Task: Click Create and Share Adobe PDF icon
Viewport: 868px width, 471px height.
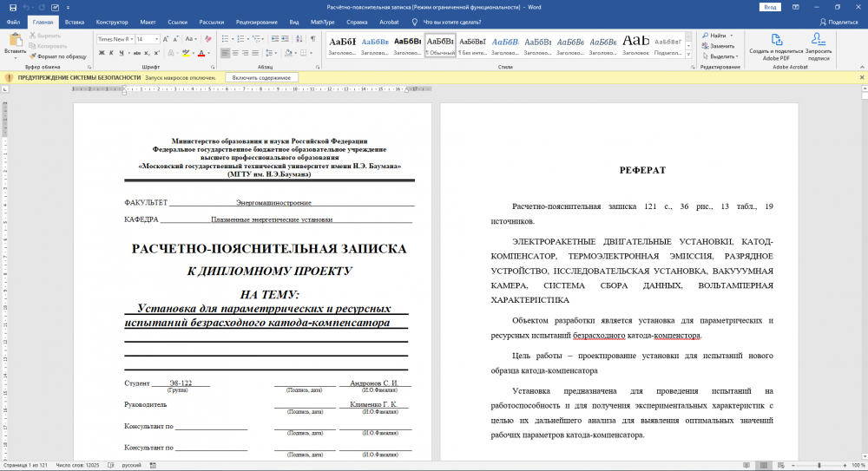Action: coord(776,40)
